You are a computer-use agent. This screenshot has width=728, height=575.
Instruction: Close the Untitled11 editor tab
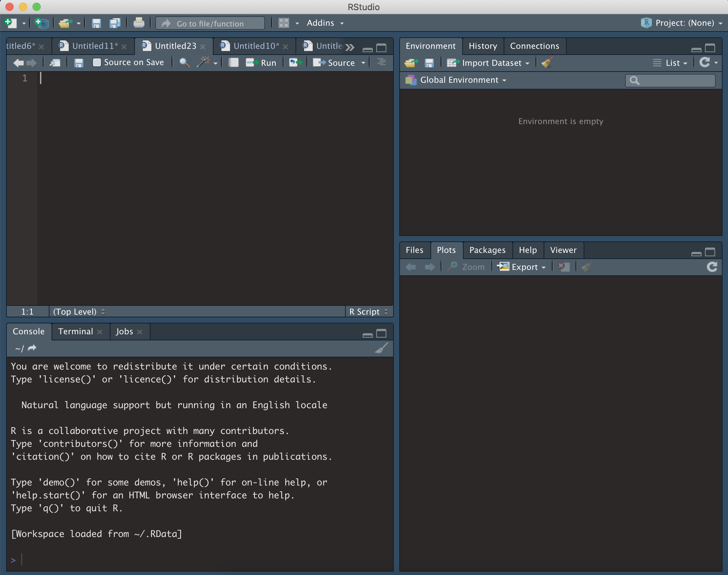tap(124, 47)
